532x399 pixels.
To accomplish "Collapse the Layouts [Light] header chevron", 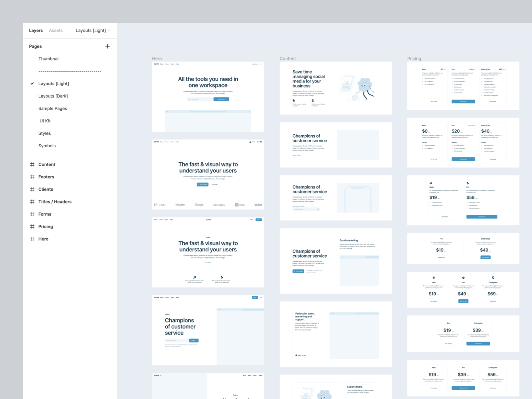I will click(x=109, y=30).
